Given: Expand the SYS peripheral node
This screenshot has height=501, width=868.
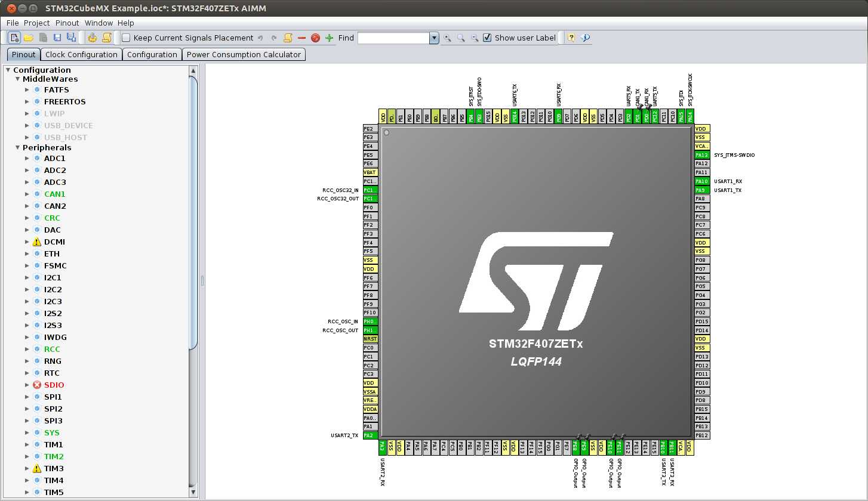Looking at the screenshot, I should (27, 432).
